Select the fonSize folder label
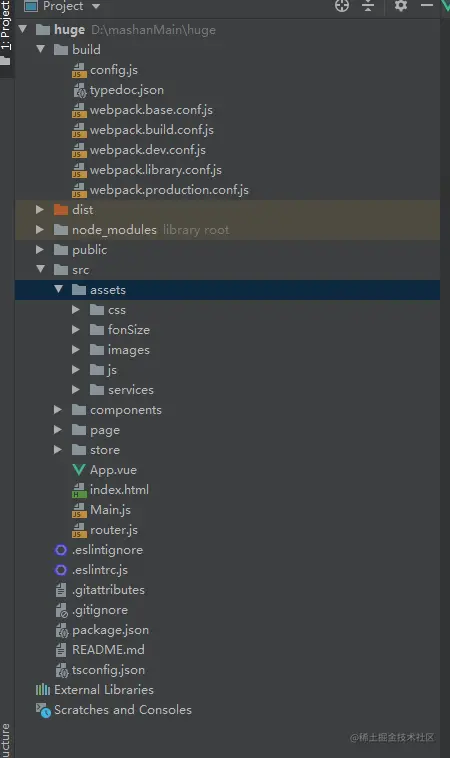Viewport: 450px width, 758px height. (129, 330)
